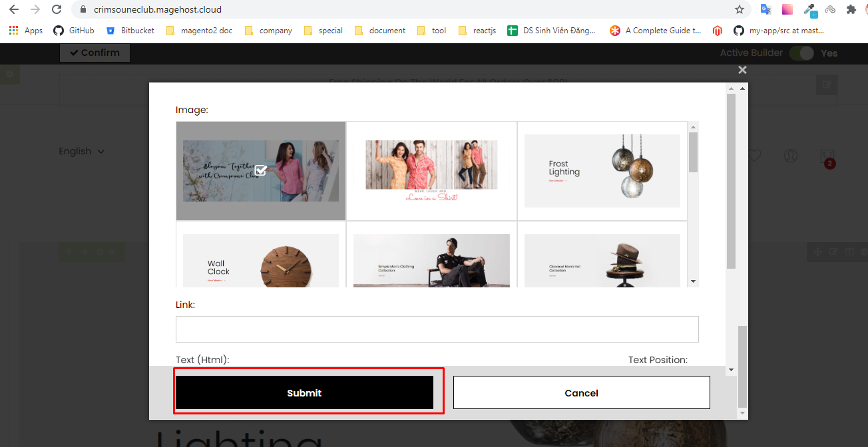Reload the current browser page
The image size is (868, 447).
(x=57, y=10)
